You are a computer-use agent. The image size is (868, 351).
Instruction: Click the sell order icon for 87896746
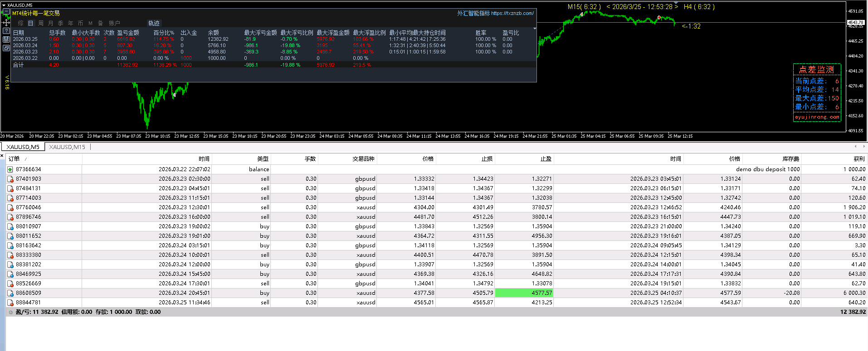10,217
